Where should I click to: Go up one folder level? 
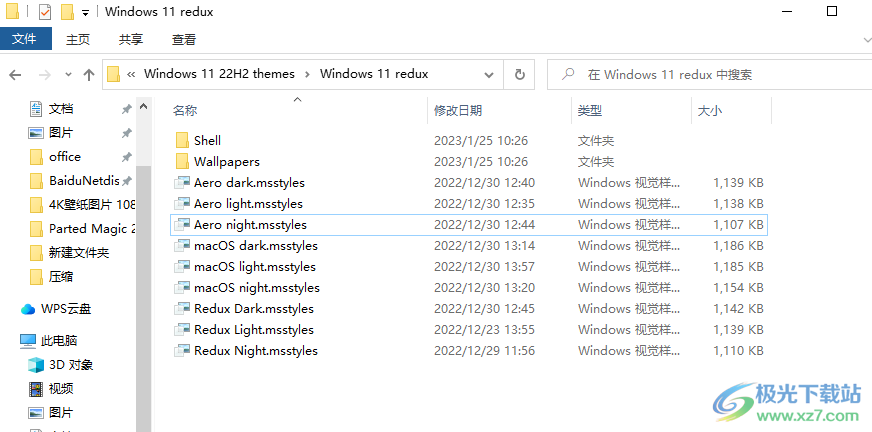88,75
